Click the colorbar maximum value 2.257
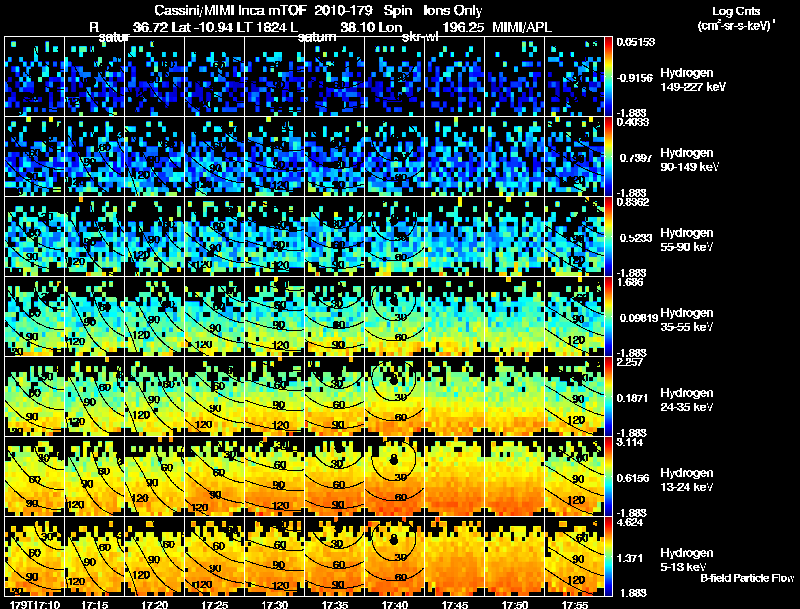Viewport: 800px width, 609px height. [630, 362]
